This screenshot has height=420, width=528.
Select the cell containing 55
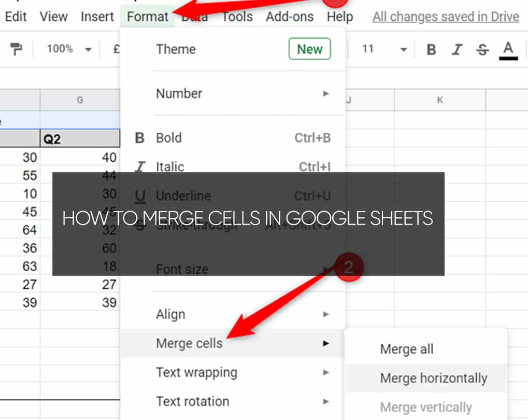[x=20, y=176]
